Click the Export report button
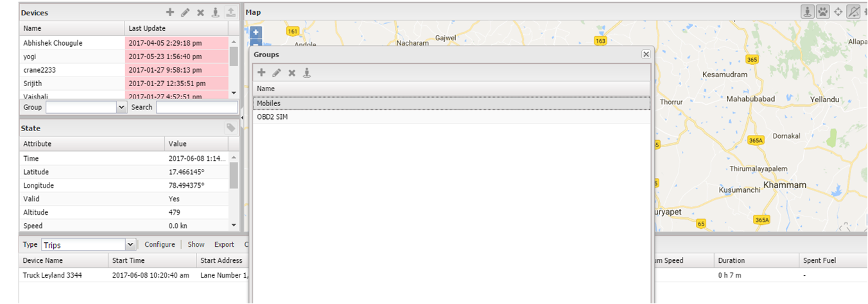Image resolution: width=868 pixels, height=304 pixels. point(224,244)
